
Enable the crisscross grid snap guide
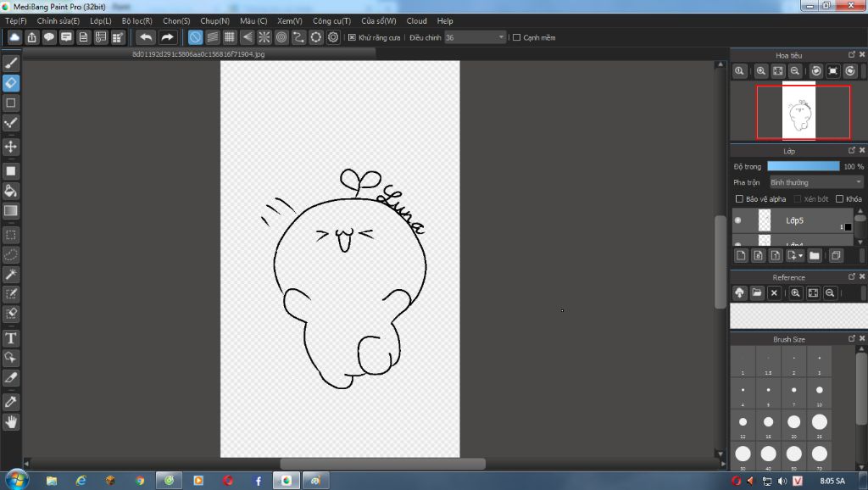[x=230, y=37]
